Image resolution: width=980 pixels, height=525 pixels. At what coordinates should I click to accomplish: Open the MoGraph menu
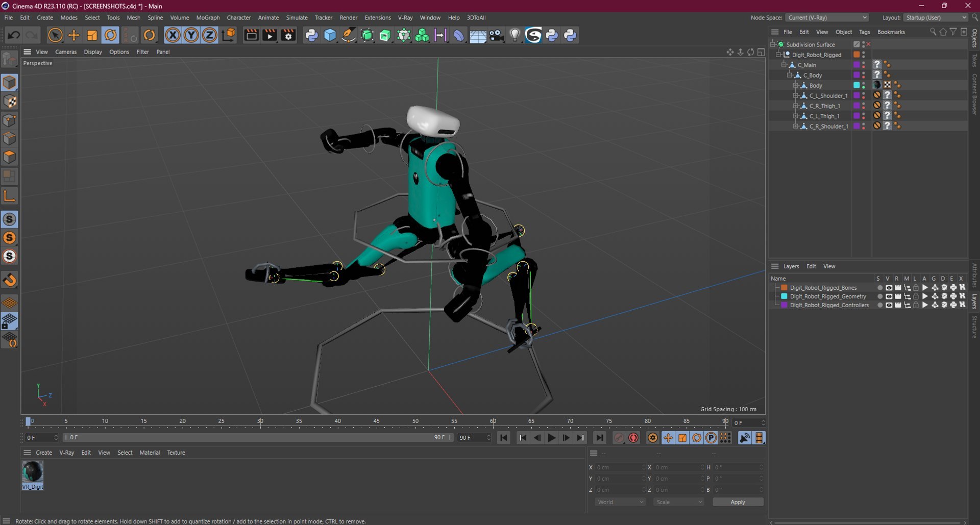(208, 17)
